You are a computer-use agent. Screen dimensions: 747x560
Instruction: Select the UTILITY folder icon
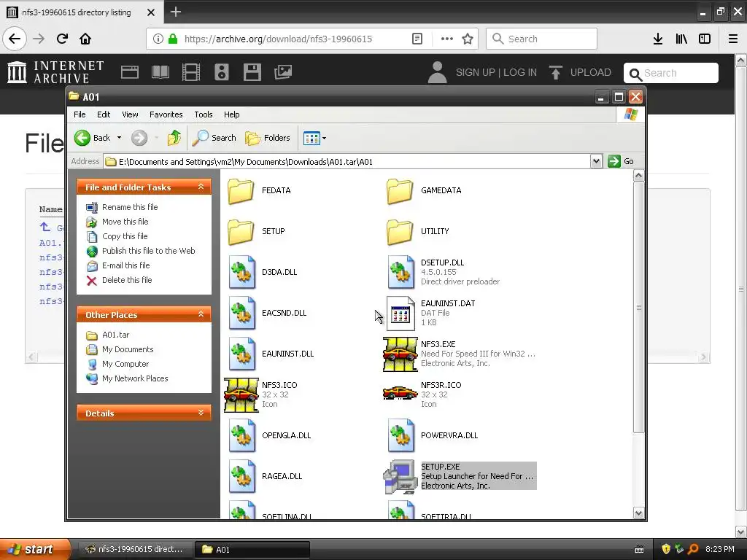pos(400,232)
